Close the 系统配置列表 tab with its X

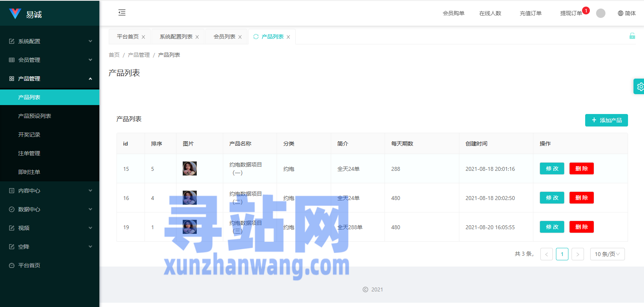coord(197,37)
